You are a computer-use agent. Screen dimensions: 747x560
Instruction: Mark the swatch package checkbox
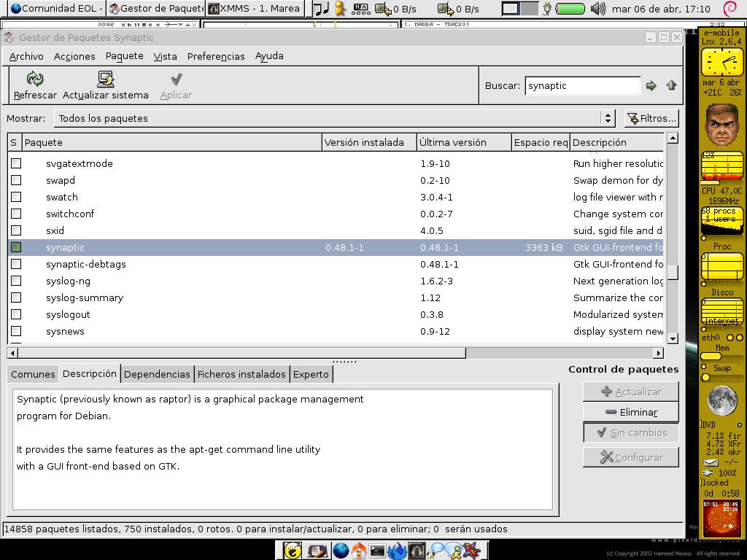(16, 197)
